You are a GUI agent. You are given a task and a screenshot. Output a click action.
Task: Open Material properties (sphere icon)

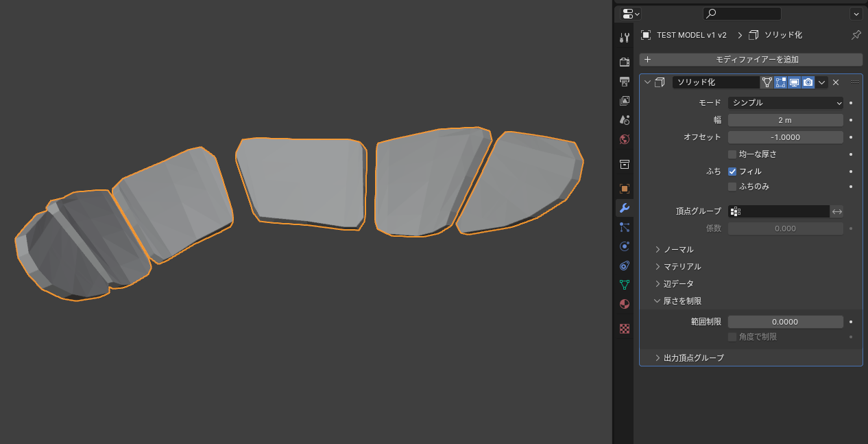(x=624, y=303)
